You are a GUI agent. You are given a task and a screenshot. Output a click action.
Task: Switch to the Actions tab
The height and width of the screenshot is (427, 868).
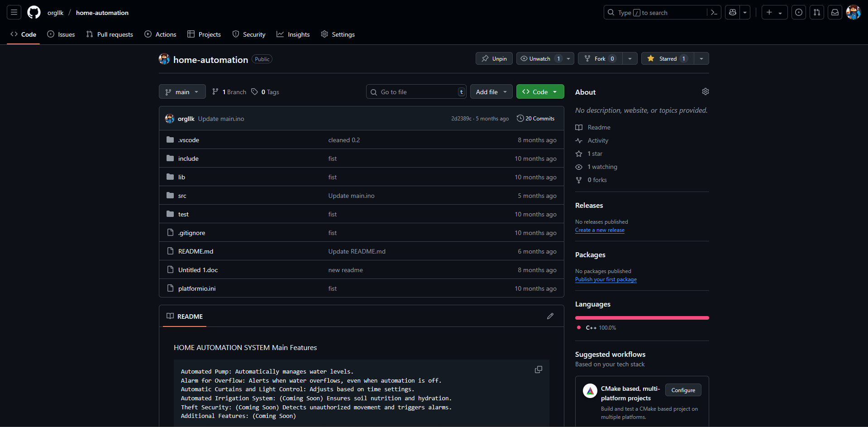(x=161, y=34)
